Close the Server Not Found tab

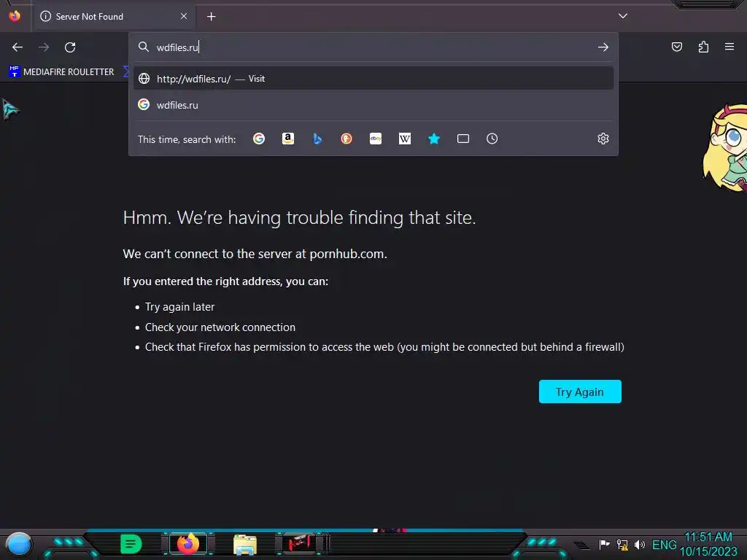tap(184, 16)
